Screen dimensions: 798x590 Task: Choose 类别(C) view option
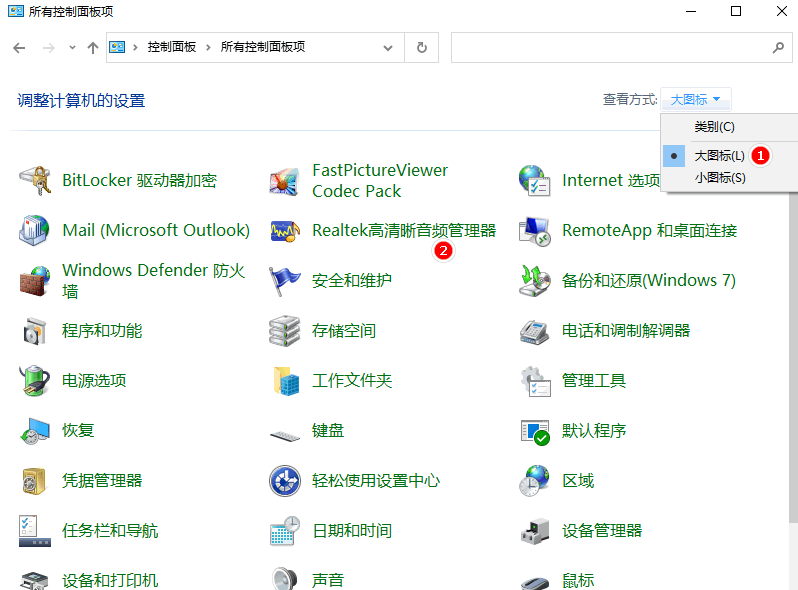[714, 127]
